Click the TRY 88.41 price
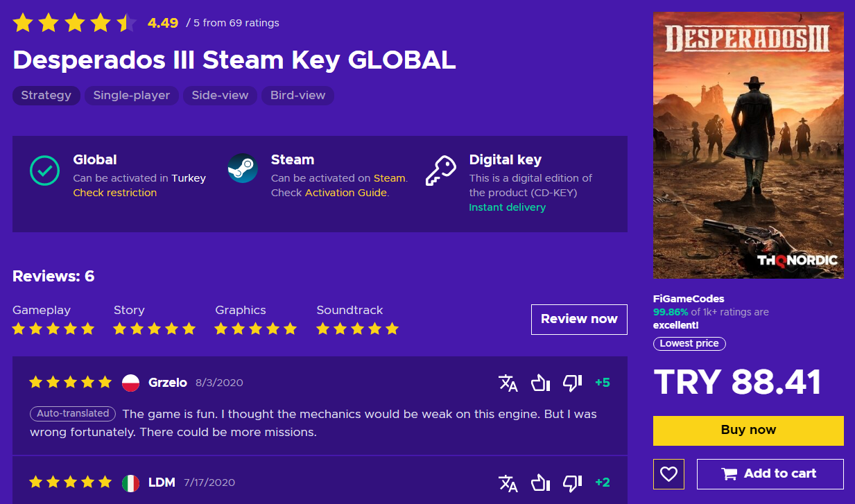 tap(737, 382)
